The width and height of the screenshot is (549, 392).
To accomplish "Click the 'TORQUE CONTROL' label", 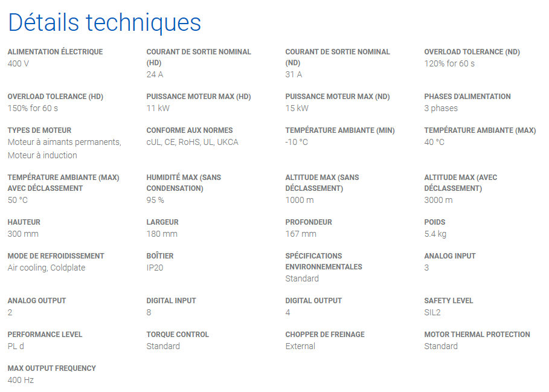I will (178, 335).
